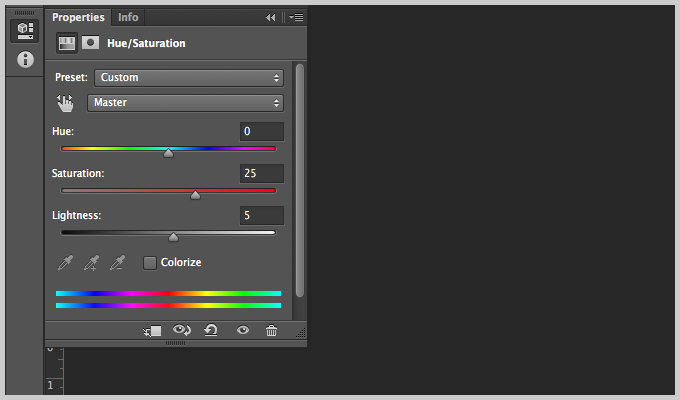Open the Master channel dropdown

185,103
